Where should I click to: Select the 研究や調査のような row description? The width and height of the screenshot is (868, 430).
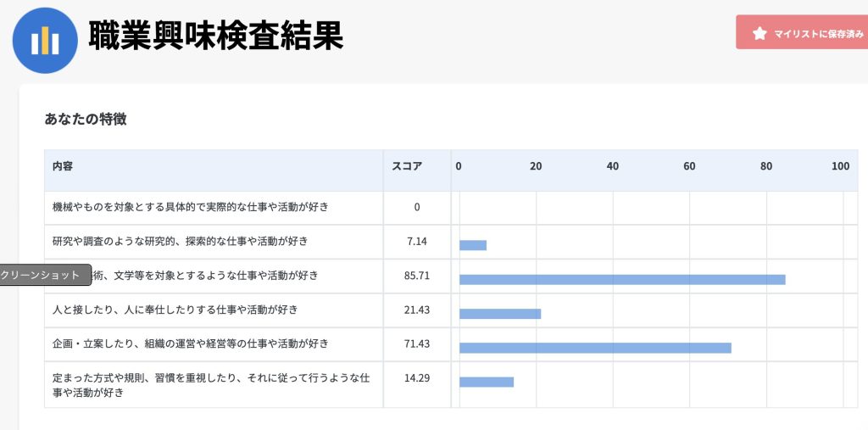pos(180,242)
